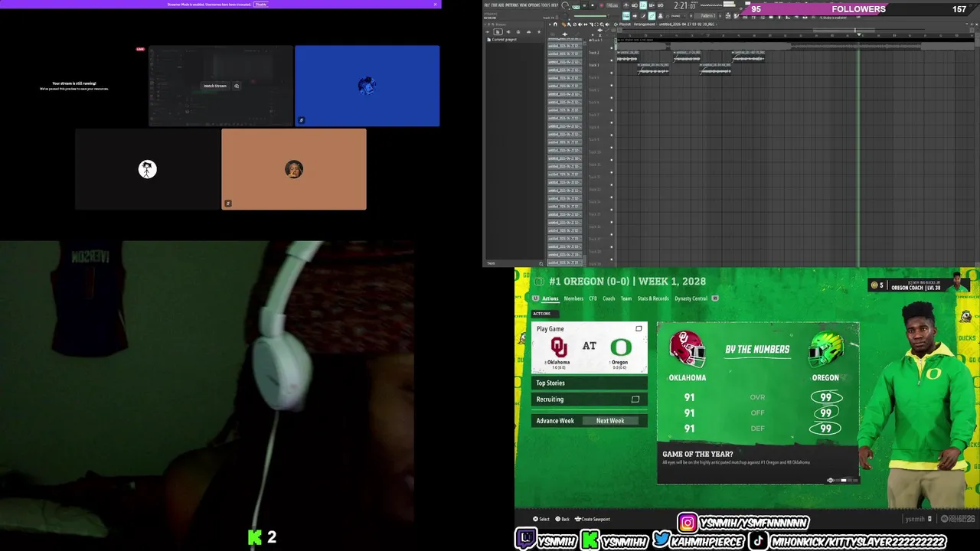Click the TAGS label in the FL browser
Viewport: 980px width, 551px height.
pos(491,263)
